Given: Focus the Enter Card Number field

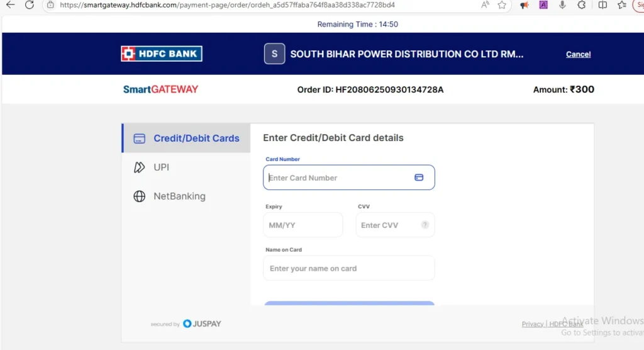Looking at the screenshot, I should 348,178.
